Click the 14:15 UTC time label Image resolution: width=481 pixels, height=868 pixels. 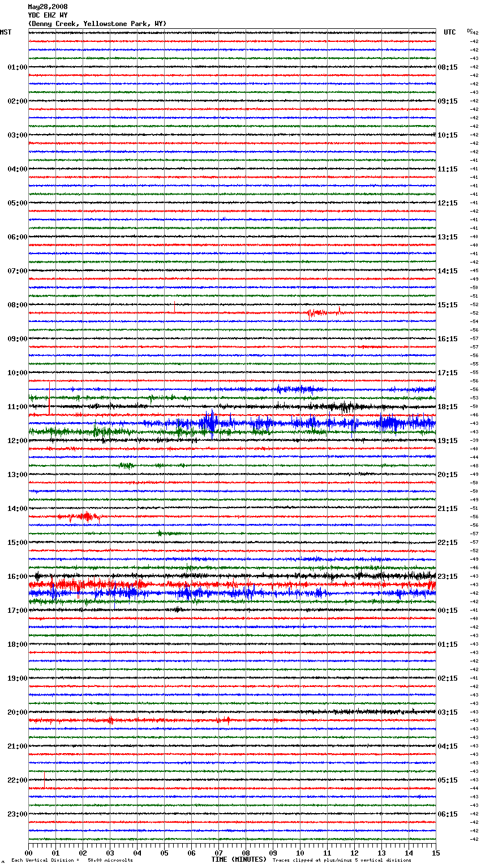click(448, 271)
